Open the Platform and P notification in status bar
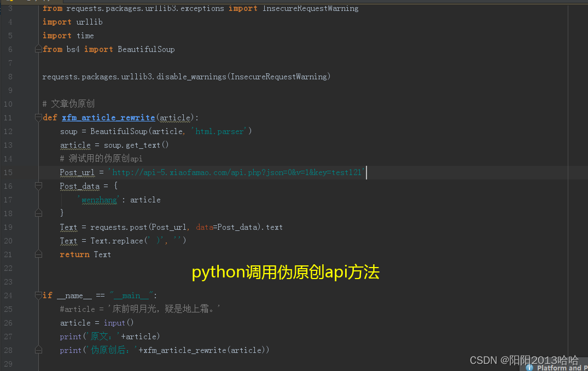Screen dimensions: 588x371 (556, 368)
